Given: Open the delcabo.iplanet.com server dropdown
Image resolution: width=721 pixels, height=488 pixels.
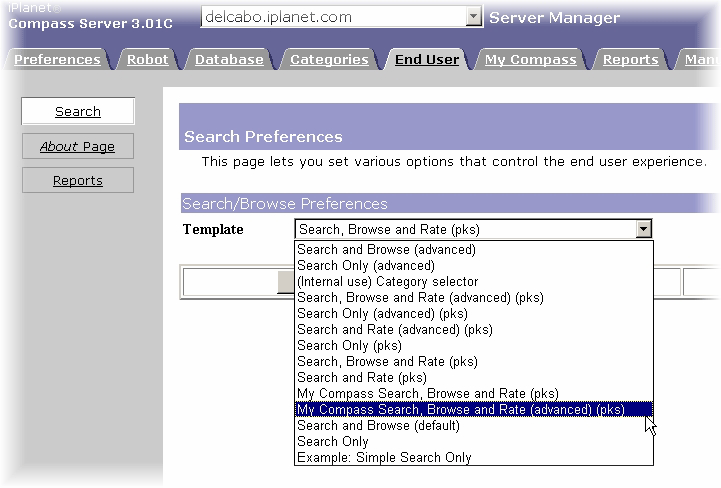Looking at the screenshot, I should (x=341, y=17).
